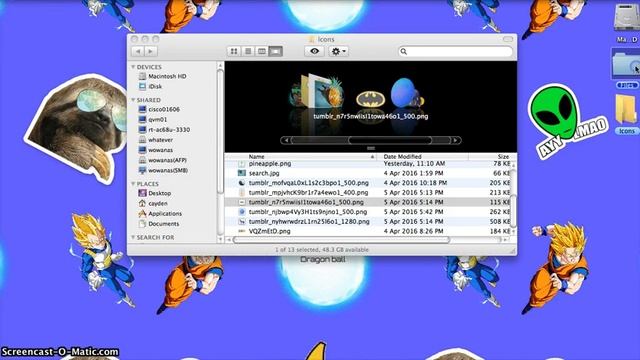Select the Batman logo cover in Cover Flow
Screen dimensions: 640x360
(370, 99)
